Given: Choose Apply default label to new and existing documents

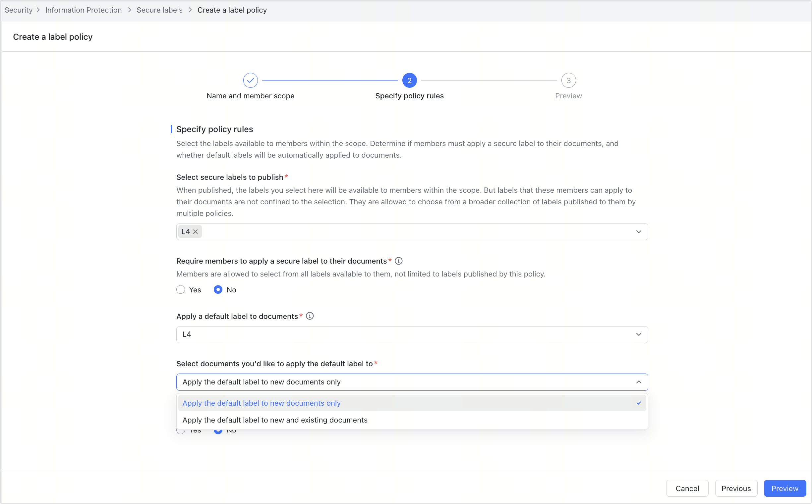Looking at the screenshot, I should 275,420.
